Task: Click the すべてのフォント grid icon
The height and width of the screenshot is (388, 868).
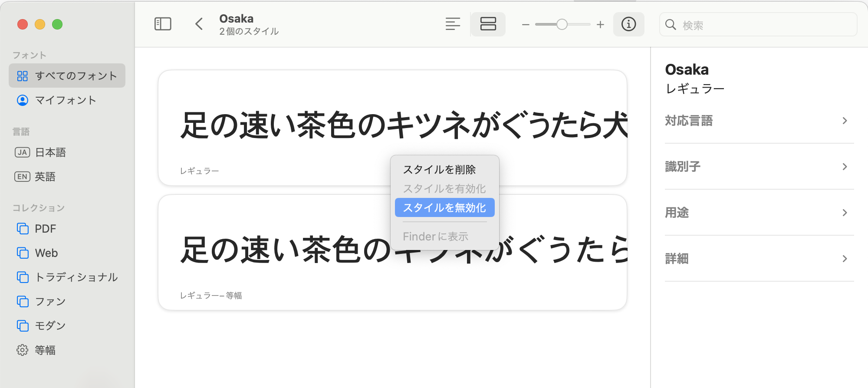Action: tap(22, 76)
